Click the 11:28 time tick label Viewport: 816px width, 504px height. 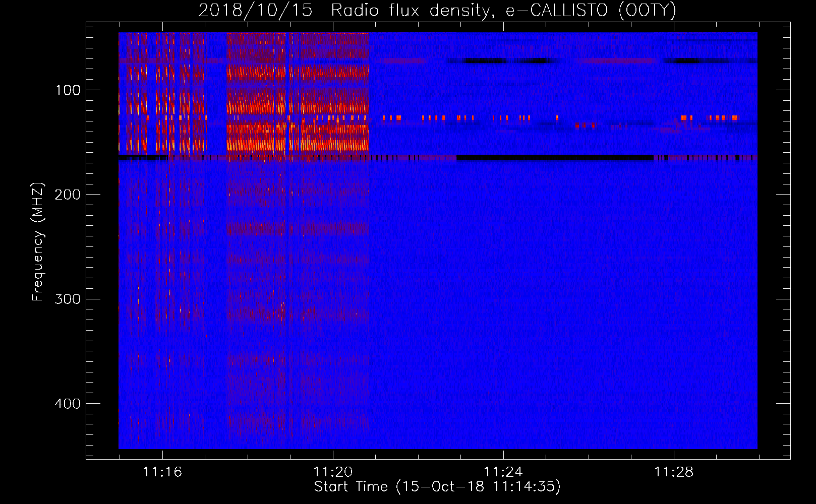[x=674, y=472]
